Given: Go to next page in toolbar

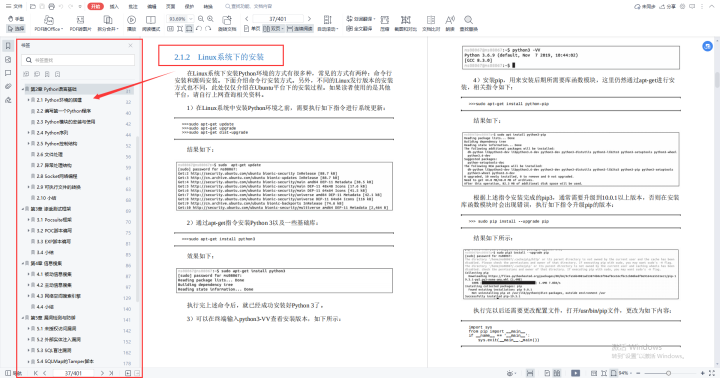Looking at the screenshot, I should 309,19.
